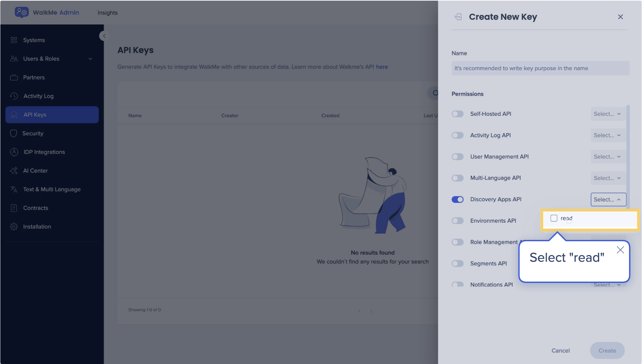Click the IDP Integrations user icon
The width and height of the screenshot is (642, 364).
(14, 152)
